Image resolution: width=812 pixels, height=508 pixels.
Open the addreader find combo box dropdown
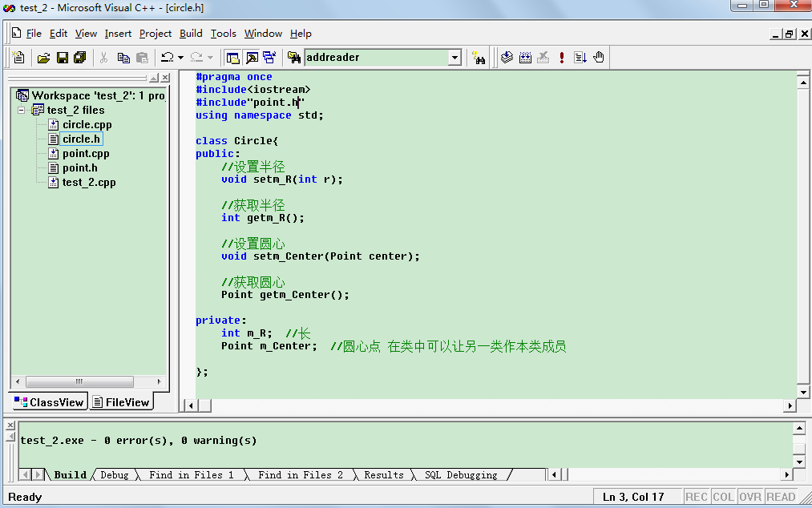tap(454, 58)
